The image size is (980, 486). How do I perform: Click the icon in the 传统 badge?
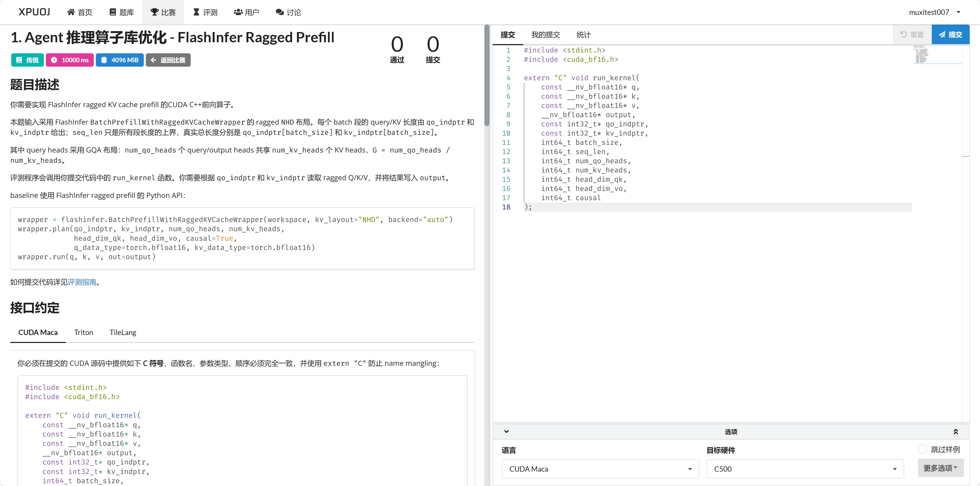point(19,60)
